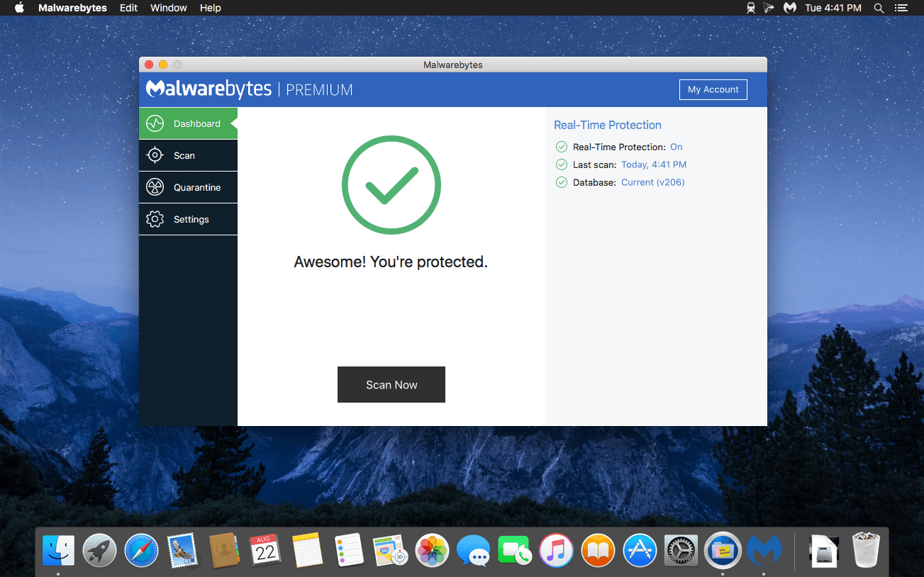Open the 'Today, 4:41 PM' last scan link
This screenshot has height=577, width=924.
pyautogui.click(x=654, y=164)
